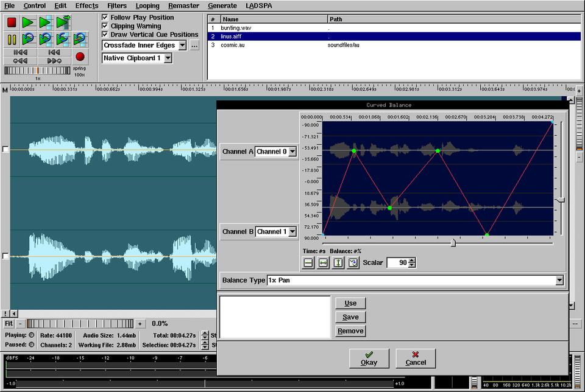The width and height of the screenshot is (585, 392).
Task: Toggle the Clipping Warning checkbox
Action: point(105,26)
